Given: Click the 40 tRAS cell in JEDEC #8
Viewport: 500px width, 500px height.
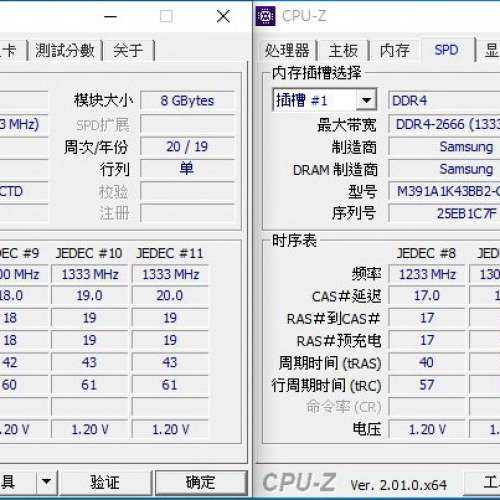Looking at the screenshot, I should [427, 362].
